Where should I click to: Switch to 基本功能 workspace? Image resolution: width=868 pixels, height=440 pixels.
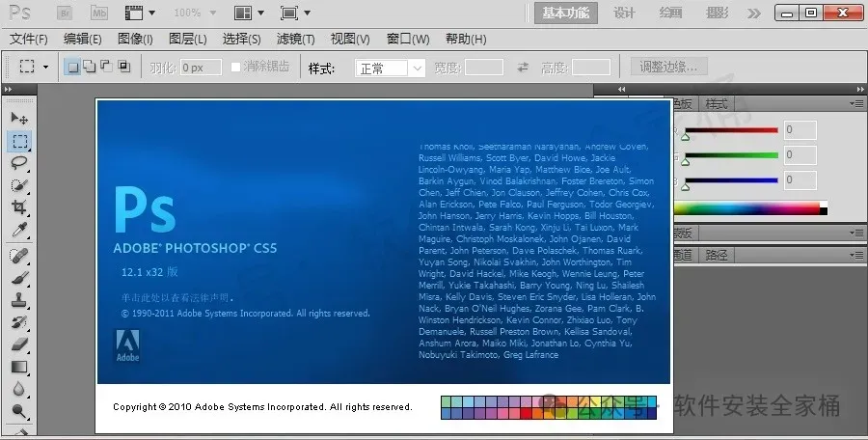pos(566,14)
